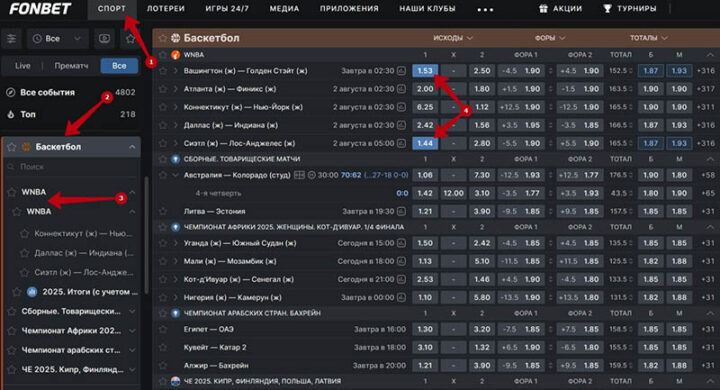Expand sidebar Чемпионат арабских ст... section

coord(132,350)
